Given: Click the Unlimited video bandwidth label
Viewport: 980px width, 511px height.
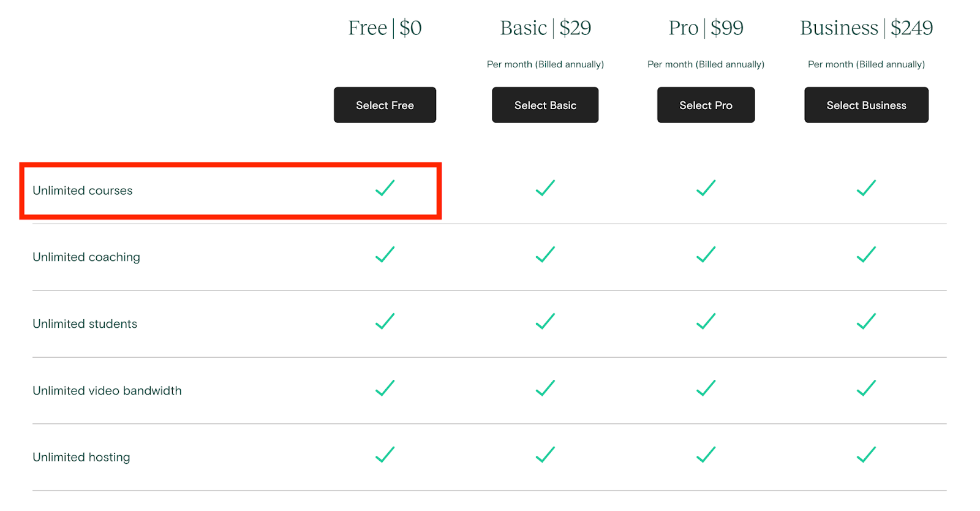Looking at the screenshot, I should tap(107, 391).
